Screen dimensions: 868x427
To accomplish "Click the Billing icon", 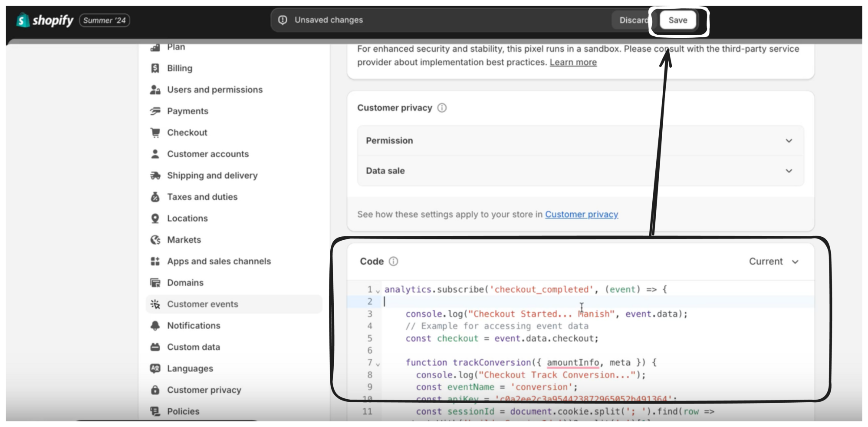I will click(155, 68).
